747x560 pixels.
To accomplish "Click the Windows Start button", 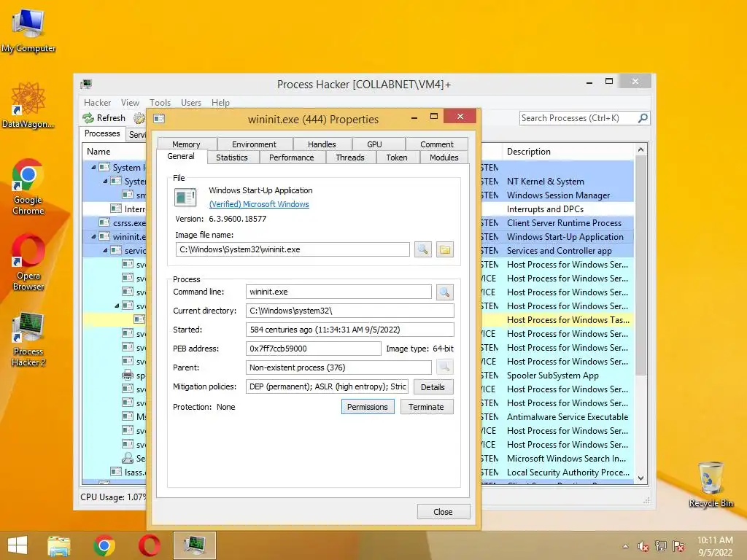I will pyautogui.click(x=18, y=545).
